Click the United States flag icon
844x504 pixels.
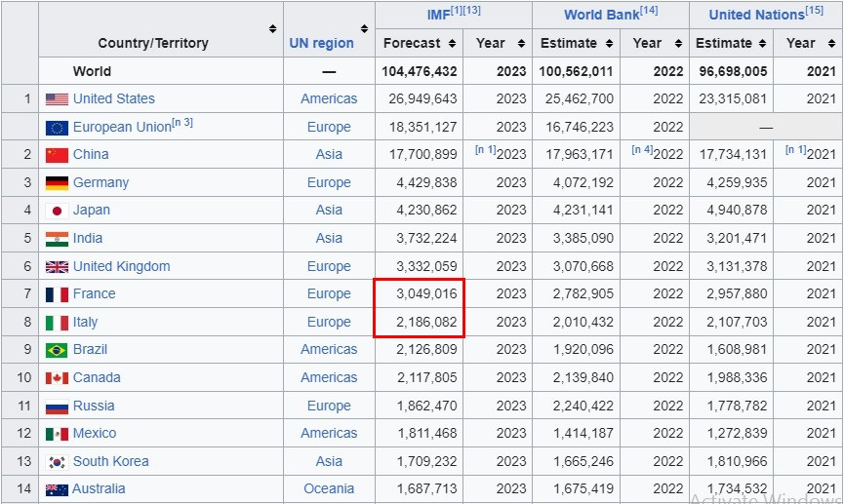point(57,99)
